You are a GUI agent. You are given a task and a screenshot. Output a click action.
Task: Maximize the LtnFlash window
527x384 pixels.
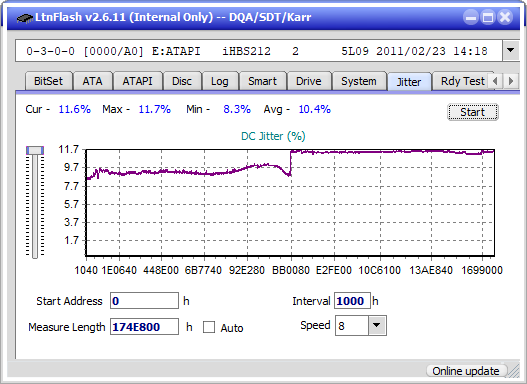[x=488, y=17]
